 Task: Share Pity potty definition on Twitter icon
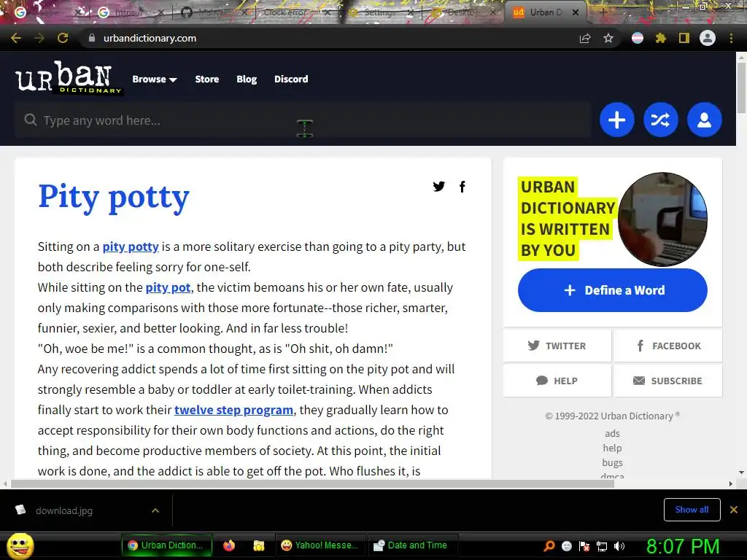click(x=438, y=186)
